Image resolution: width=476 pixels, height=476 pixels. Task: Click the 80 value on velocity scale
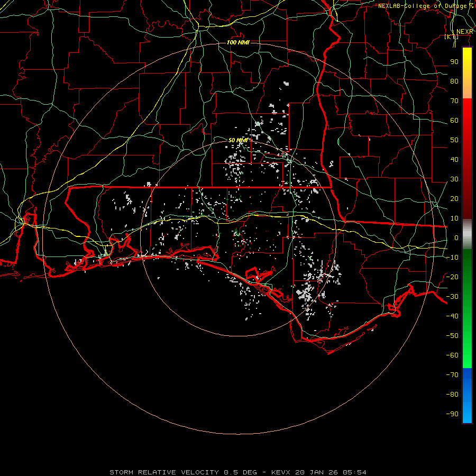[454, 81]
